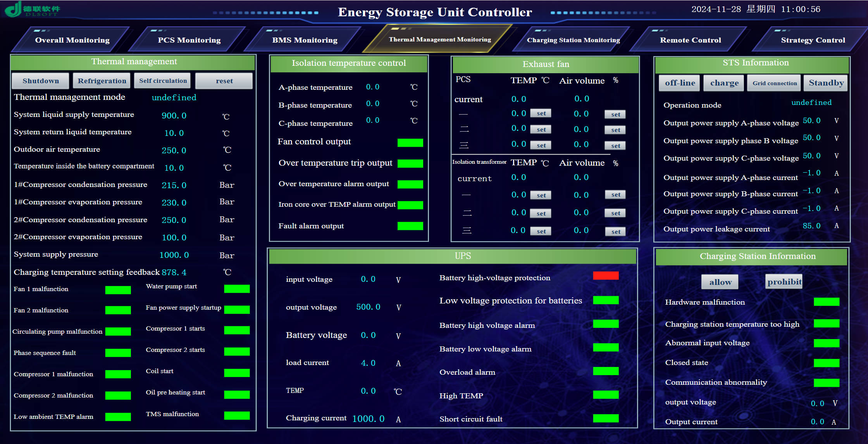Screen dimensions: 868x444
Task: Switch to the Overall Monitoring tab
Action: point(72,39)
